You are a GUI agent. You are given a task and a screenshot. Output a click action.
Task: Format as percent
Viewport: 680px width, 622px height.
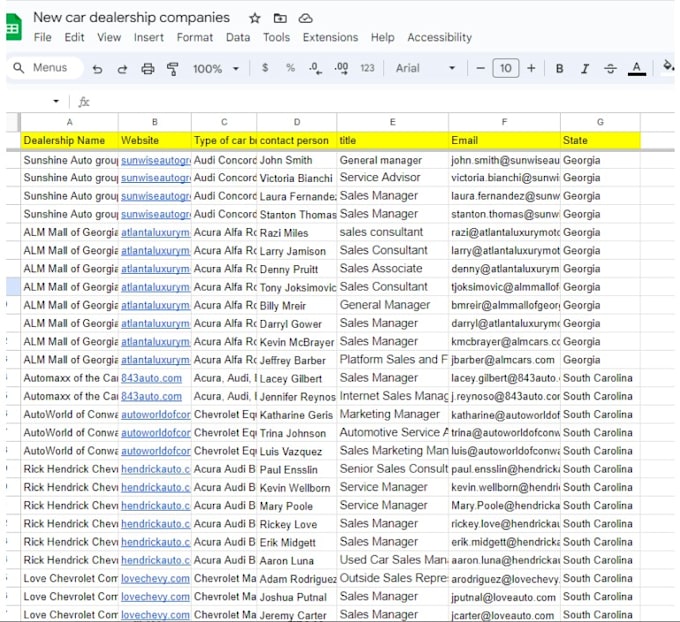click(290, 68)
